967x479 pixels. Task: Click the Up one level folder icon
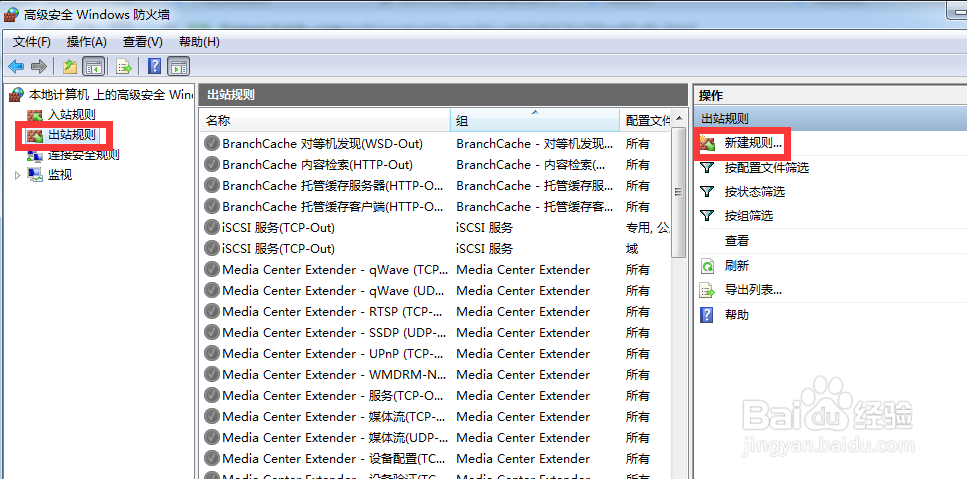69,66
